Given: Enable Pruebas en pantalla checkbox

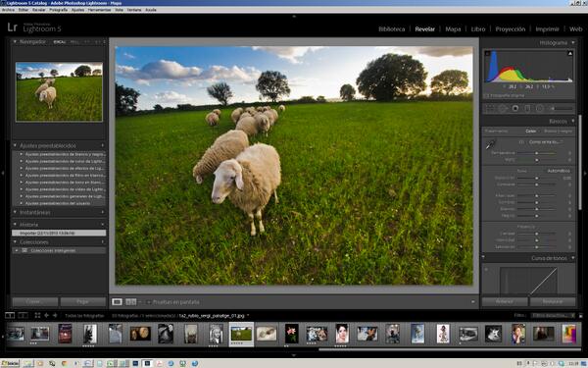Looking at the screenshot, I should (x=149, y=302).
